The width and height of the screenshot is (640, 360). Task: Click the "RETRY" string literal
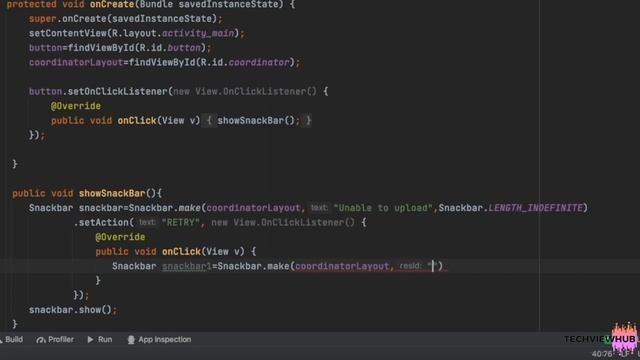click(x=180, y=223)
